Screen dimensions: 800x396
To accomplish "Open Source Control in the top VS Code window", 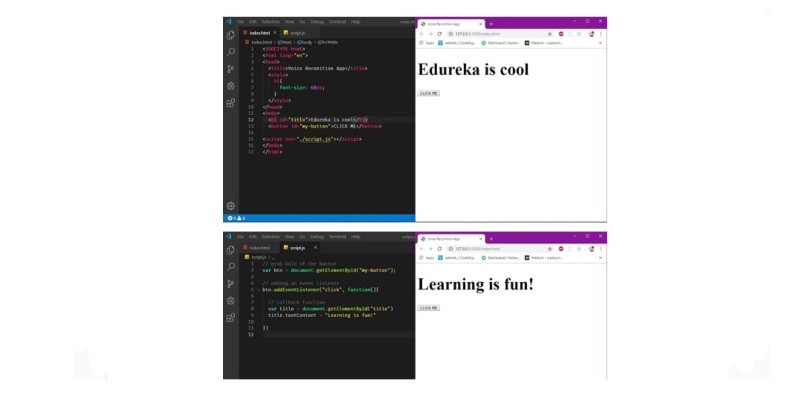I will click(x=231, y=69).
